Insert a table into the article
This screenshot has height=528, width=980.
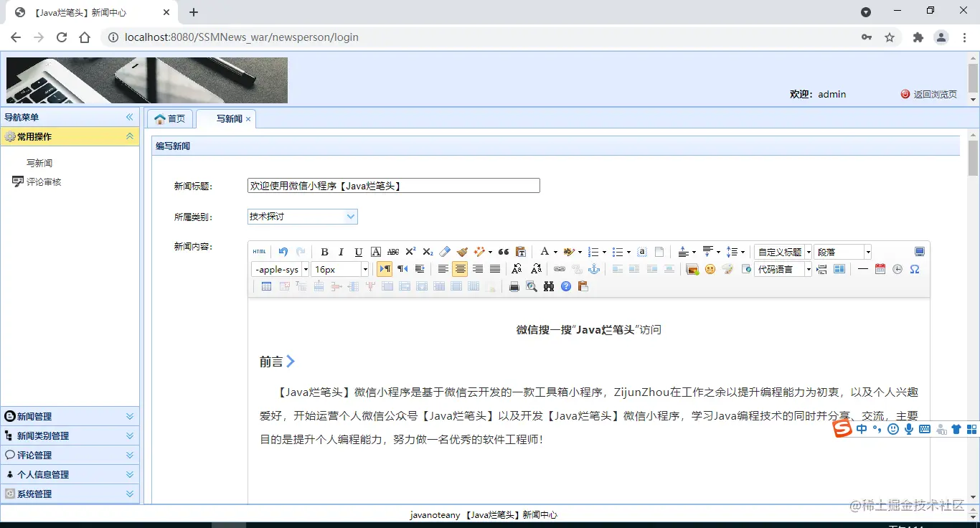(x=266, y=286)
